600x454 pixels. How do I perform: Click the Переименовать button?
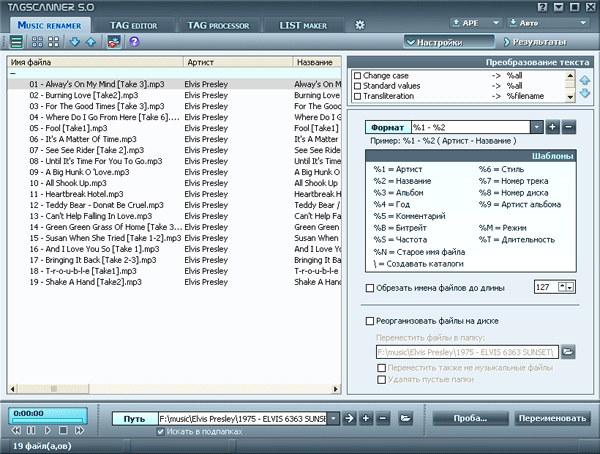click(552, 418)
